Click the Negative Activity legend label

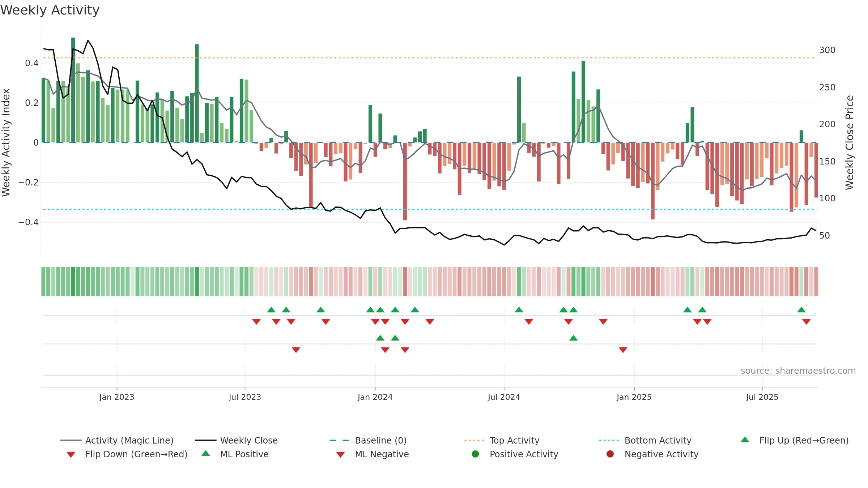tap(661, 454)
